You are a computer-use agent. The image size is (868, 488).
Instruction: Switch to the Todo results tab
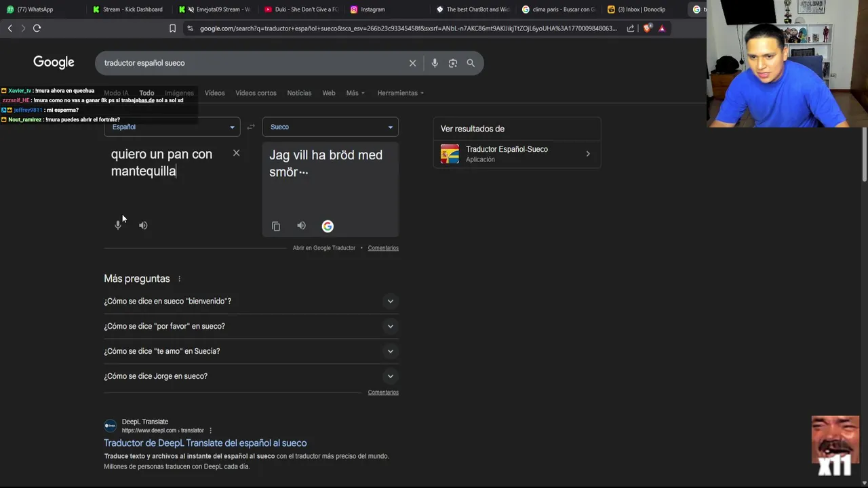pos(146,93)
